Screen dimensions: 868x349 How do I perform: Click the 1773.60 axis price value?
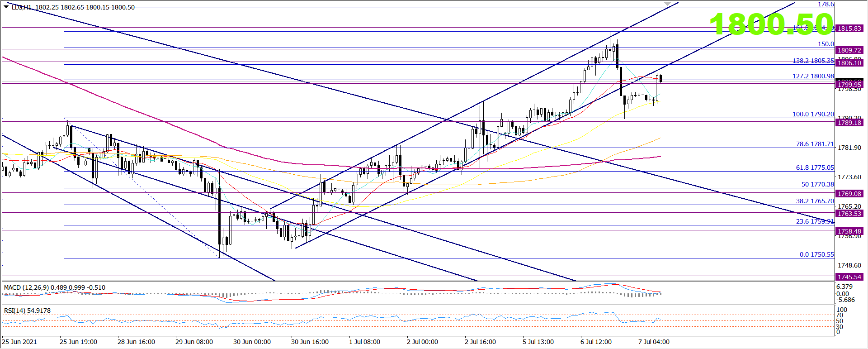point(849,177)
